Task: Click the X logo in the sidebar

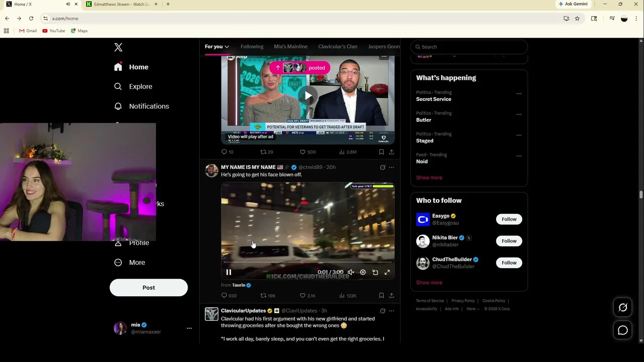Action: tap(118, 47)
